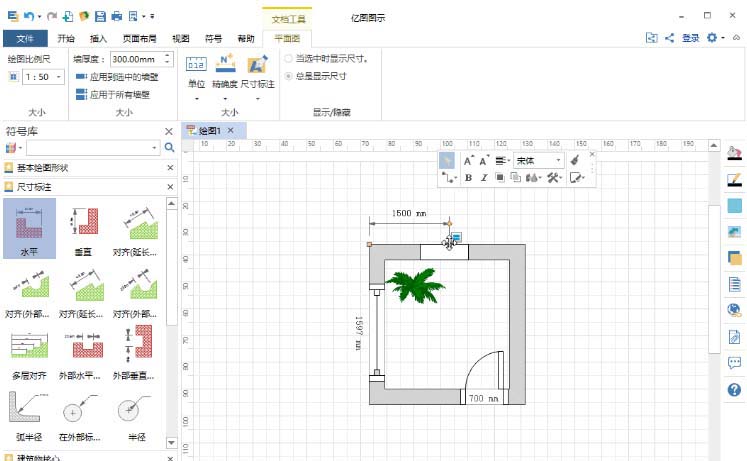Image resolution: width=747 pixels, height=461 pixels.
Task: Click the symbol library search field
Action: tap(90, 147)
